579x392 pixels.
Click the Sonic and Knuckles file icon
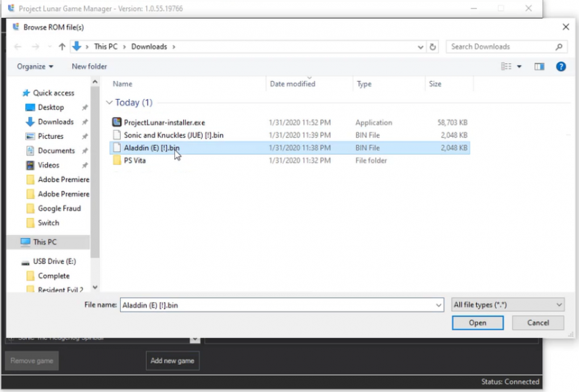point(117,135)
